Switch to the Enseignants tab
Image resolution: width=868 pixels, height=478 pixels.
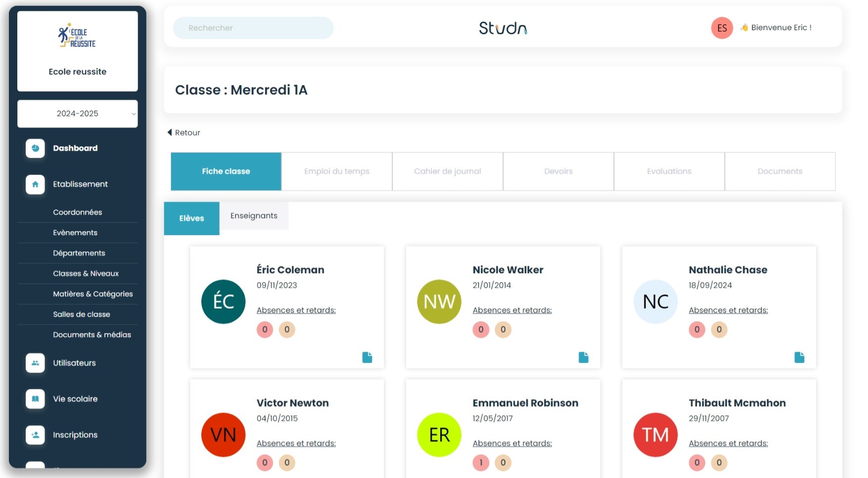(254, 216)
